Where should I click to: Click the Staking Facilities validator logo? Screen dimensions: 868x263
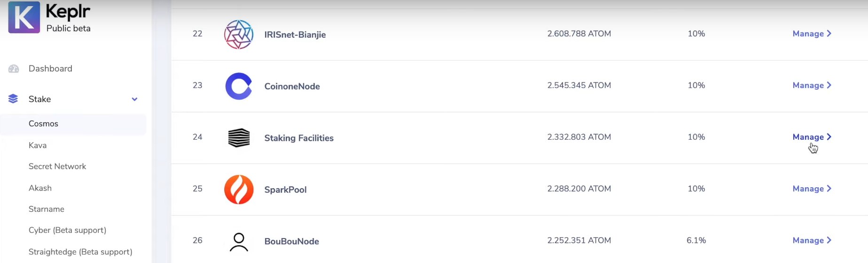pyautogui.click(x=239, y=138)
